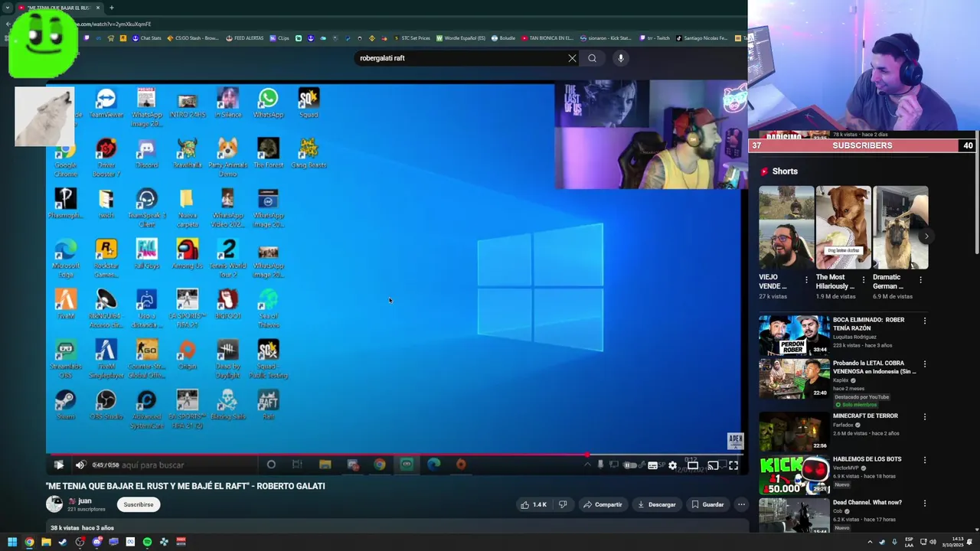This screenshot has width=980, height=551.
Task: Open the 'STC Set Prices' bookmark
Action: click(412, 38)
